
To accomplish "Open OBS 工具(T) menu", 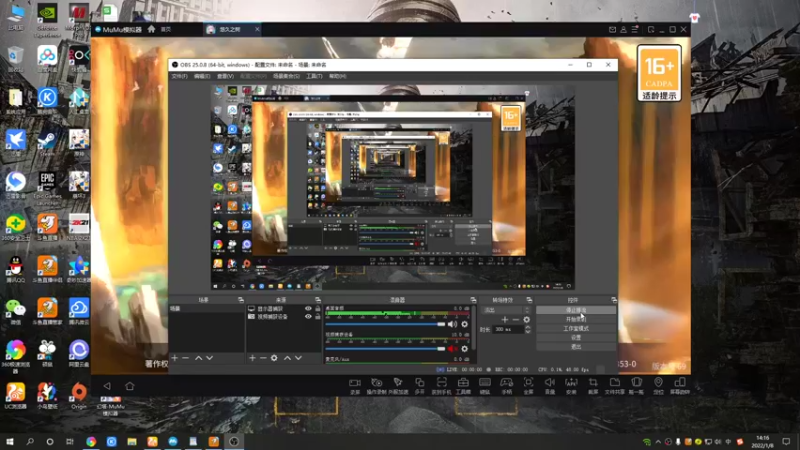I will click(x=314, y=76).
